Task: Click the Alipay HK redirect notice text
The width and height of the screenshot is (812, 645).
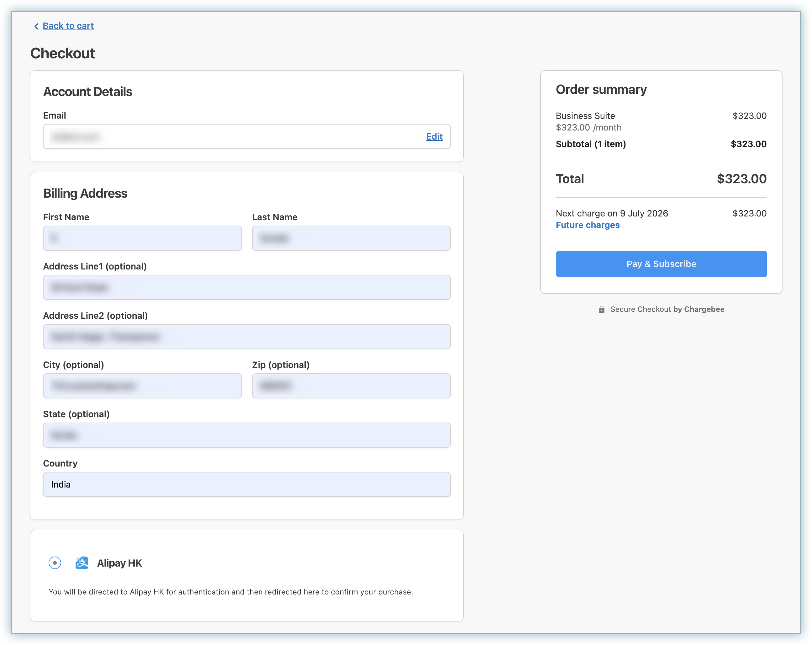Action: 231,592
